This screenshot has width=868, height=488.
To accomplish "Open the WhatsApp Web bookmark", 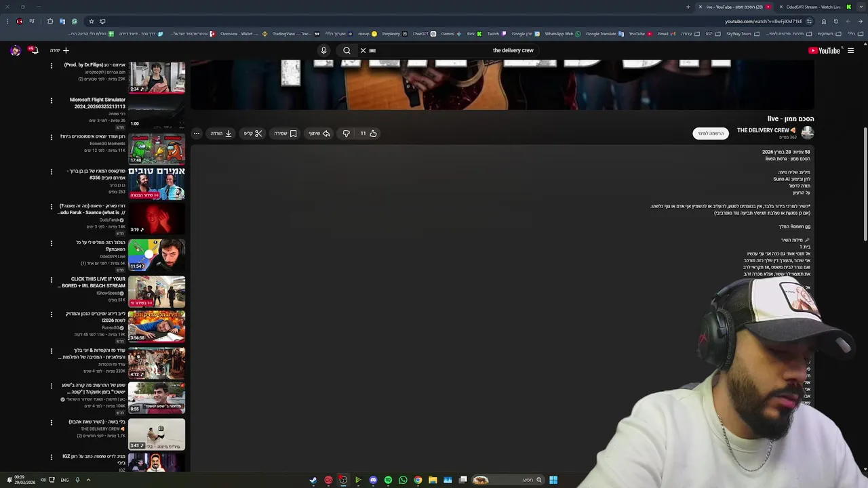I will [563, 34].
